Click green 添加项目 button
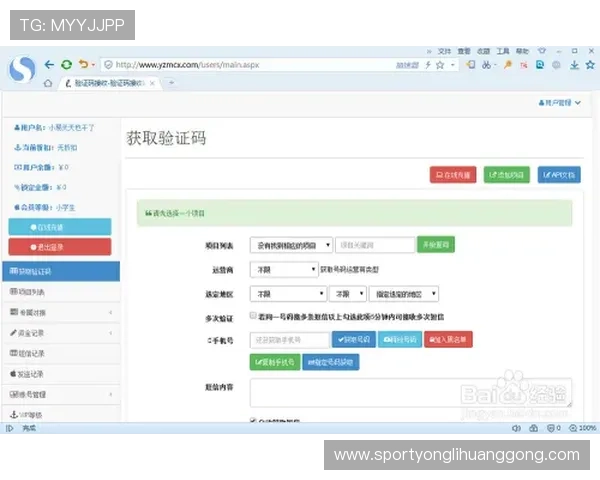The width and height of the screenshot is (600, 480). 507,175
